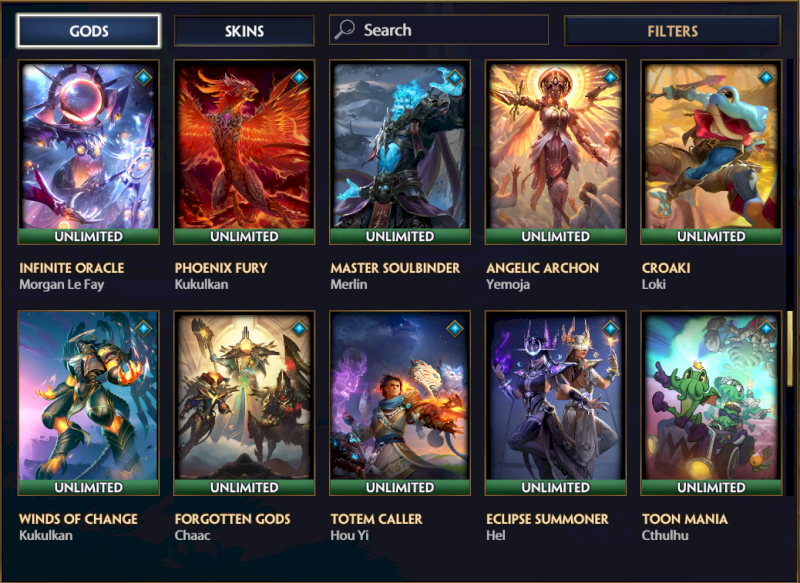Click diamond gem icon on Phoenix Fury card
This screenshot has height=583, width=800.
(x=299, y=78)
